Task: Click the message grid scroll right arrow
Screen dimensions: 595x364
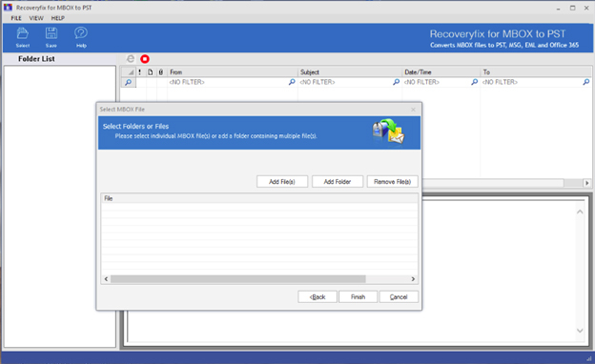Action: pos(586,183)
